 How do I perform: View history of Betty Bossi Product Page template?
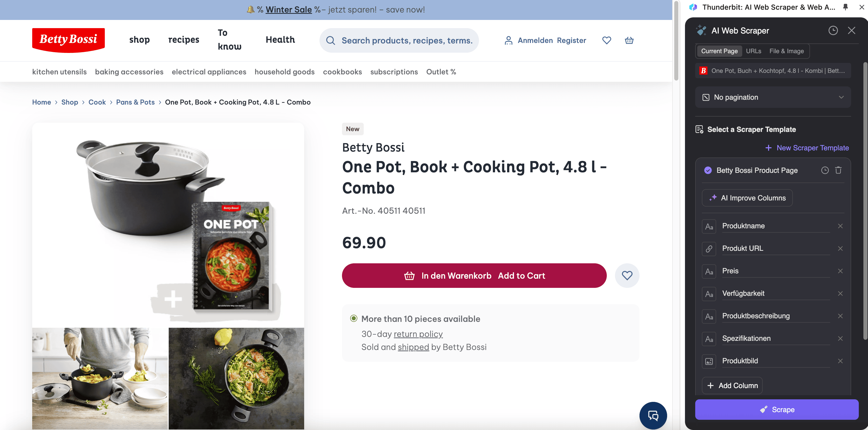click(x=825, y=170)
